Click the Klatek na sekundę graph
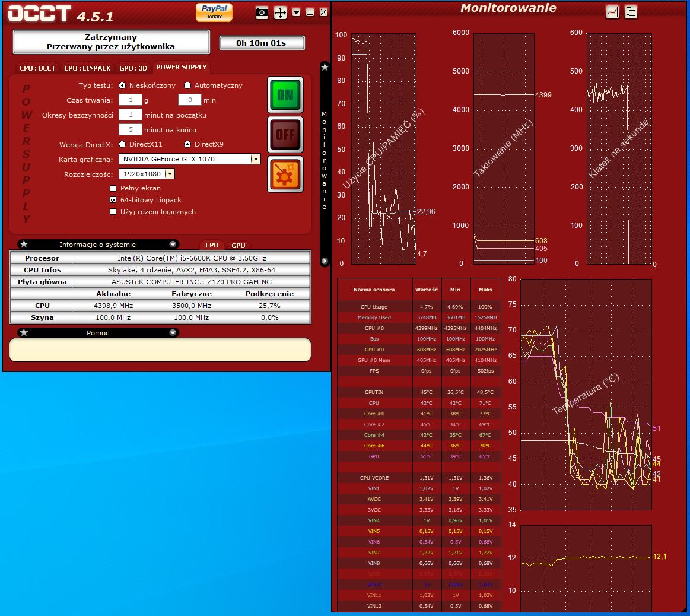The width and height of the screenshot is (690, 616). tap(619, 149)
